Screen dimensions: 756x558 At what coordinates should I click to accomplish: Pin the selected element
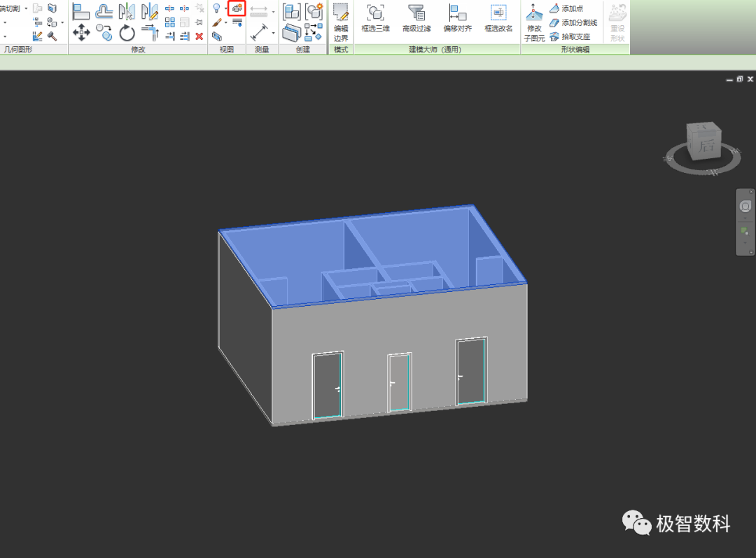199,22
